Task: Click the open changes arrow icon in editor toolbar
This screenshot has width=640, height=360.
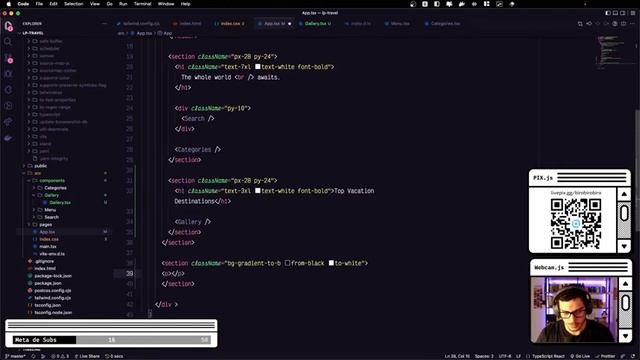Action: tap(589, 24)
